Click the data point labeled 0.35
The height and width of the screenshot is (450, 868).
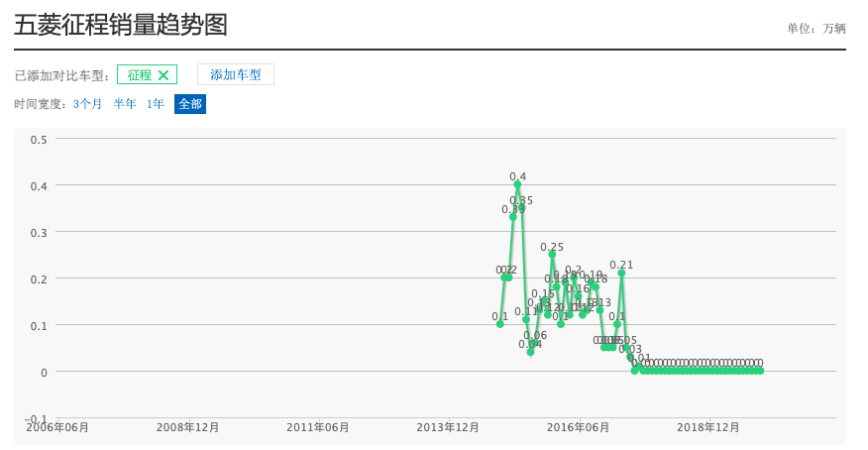522,208
